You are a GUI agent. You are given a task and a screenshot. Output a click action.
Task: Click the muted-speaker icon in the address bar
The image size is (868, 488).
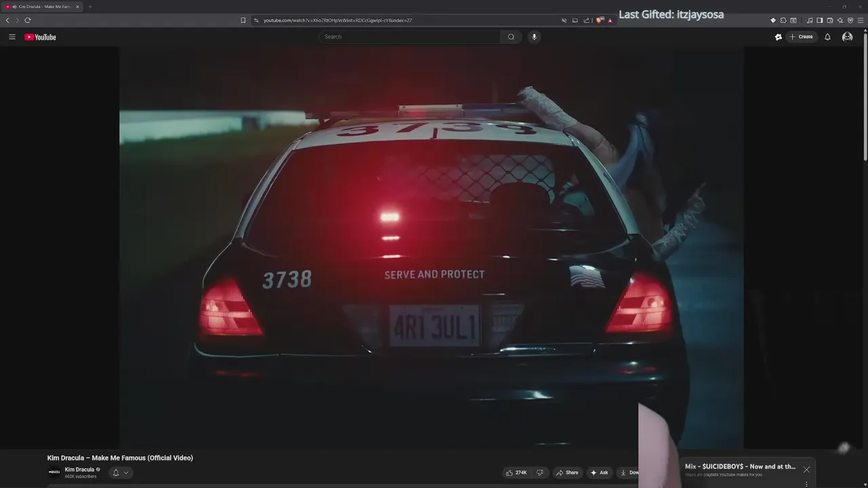click(564, 20)
